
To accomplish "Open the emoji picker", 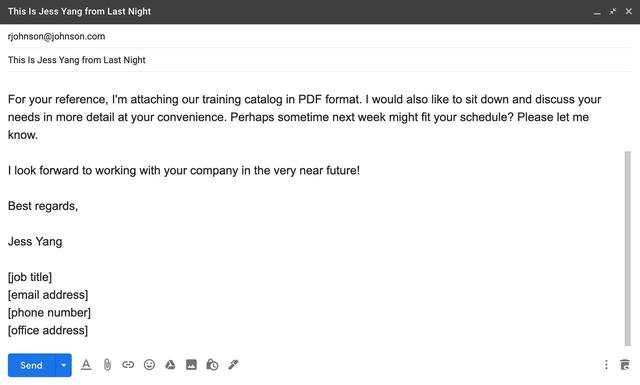I will tap(149, 365).
